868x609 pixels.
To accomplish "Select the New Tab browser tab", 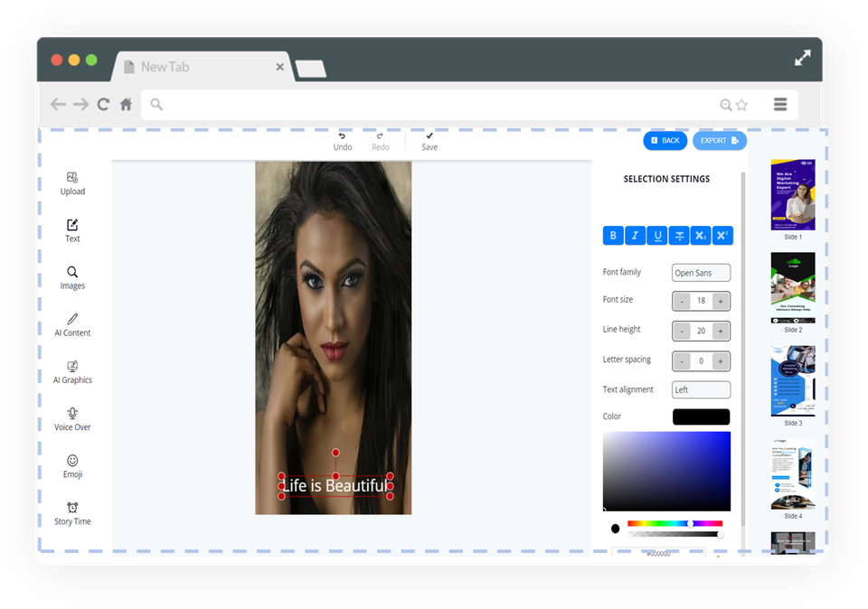I will [x=203, y=67].
